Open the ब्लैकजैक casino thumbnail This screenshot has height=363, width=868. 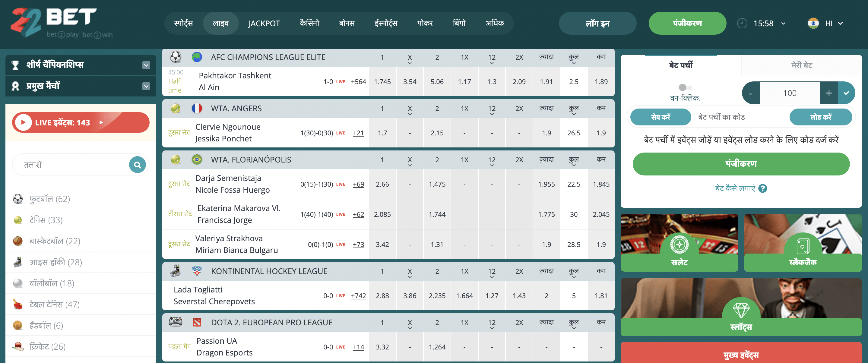pyautogui.click(x=803, y=242)
